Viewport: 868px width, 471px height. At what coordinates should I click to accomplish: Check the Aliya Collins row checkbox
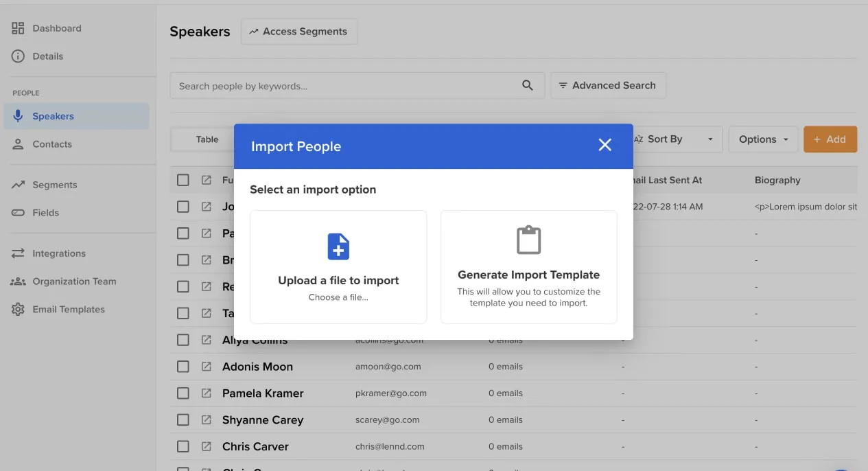(183, 340)
